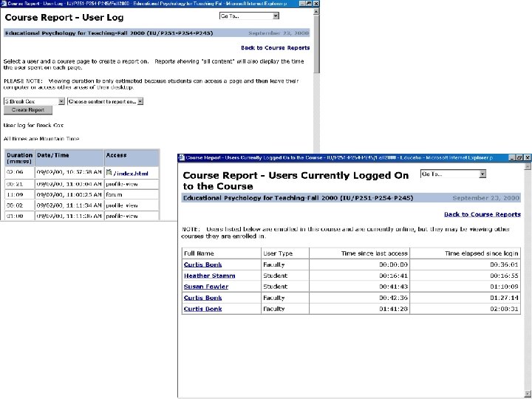532x399 pixels.
Task: Click the Access column header
Action: [132, 158]
